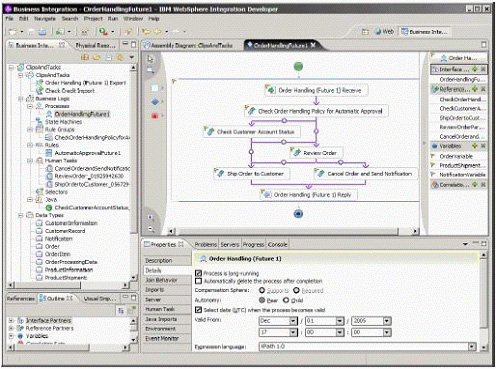Click the blue end node of process
496x369 pixels.
[298, 213]
